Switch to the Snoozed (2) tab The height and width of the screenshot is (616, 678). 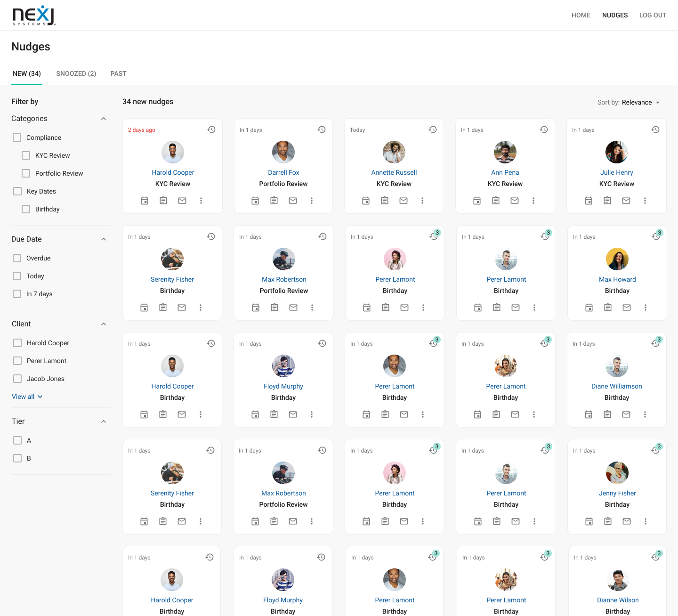click(76, 73)
